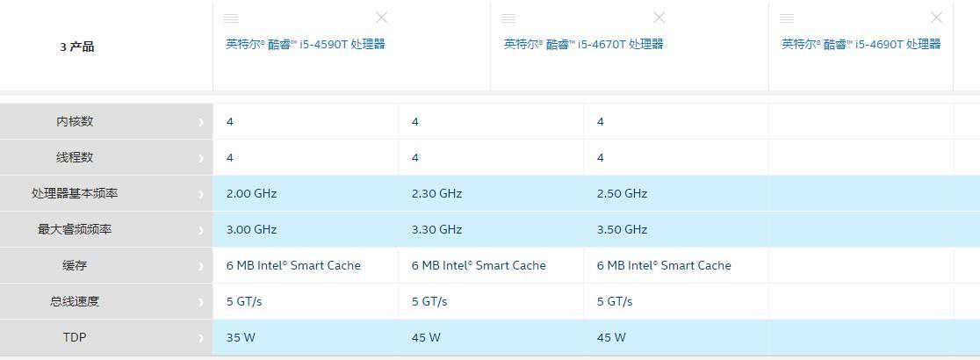Viewport: 980px width, 360px height.
Task: Click the reorder handle icon above i5-4590T
Action: tap(231, 18)
